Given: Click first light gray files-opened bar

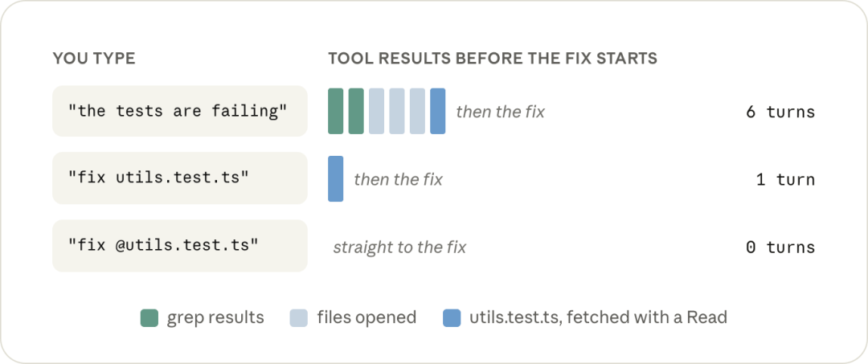Looking at the screenshot, I should tap(376, 111).
